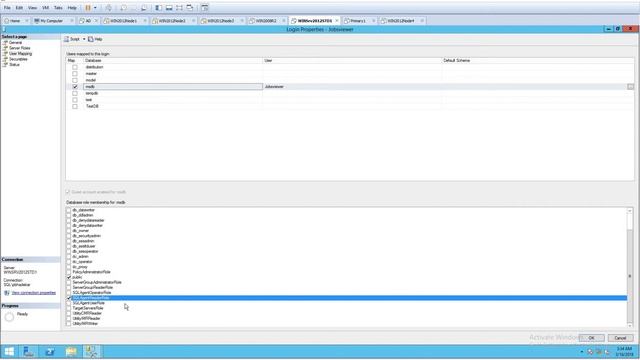Switch to the AD virtual machine tab

tap(88, 20)
